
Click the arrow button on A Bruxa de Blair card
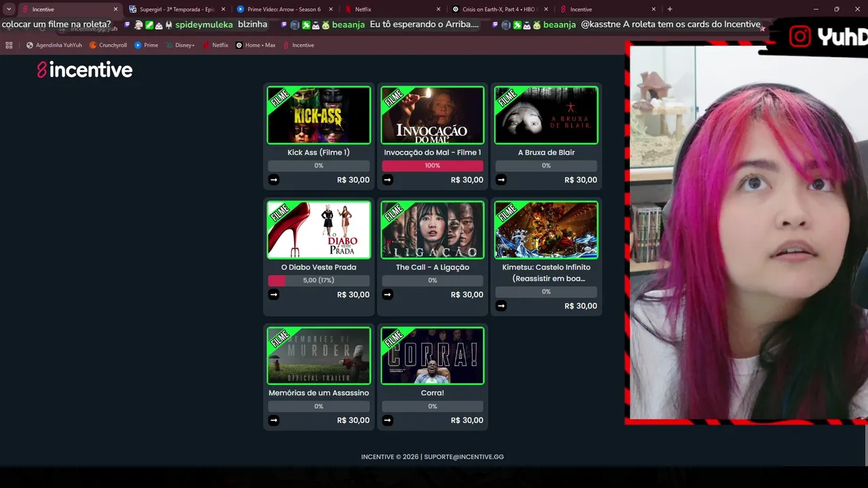501,180
